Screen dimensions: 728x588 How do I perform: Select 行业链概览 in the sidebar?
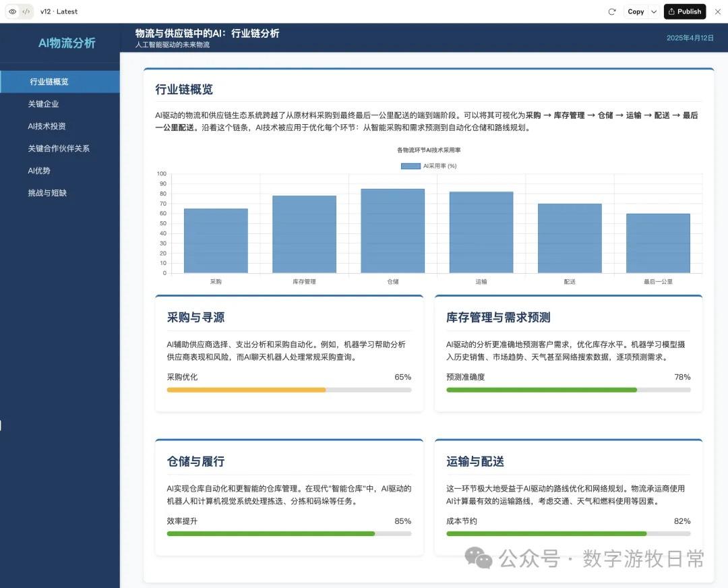[49, 82]
